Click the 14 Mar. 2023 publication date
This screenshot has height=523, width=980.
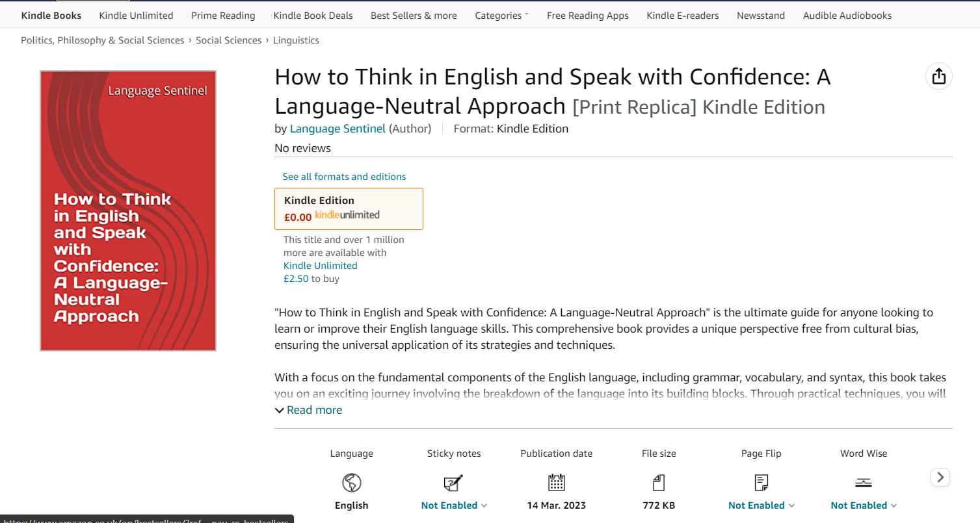[x=556, y=505]
